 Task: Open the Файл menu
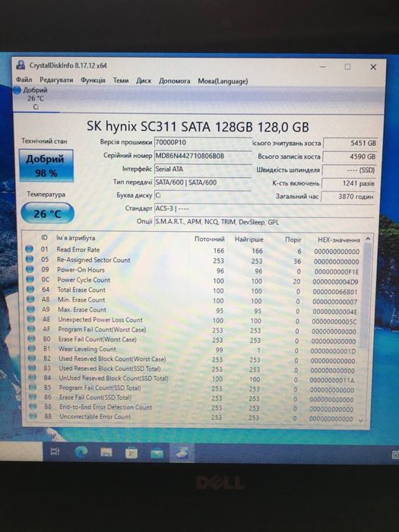[x=24, y=80]
